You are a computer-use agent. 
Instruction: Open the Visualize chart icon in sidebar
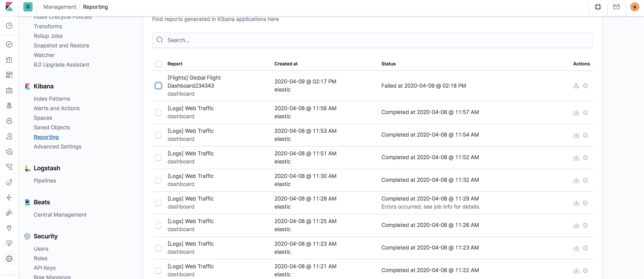click(9, 60)
